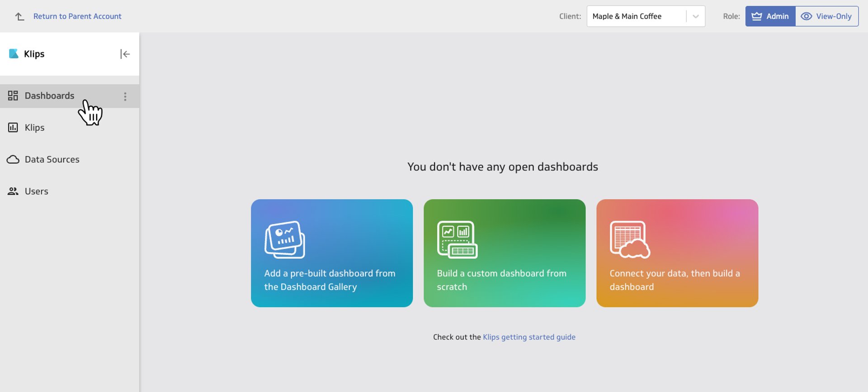Open the Dashboards three-dot options menu
The height and width of the screenshot is (392, 868).
pyautogui.click(x=125, y=96)
